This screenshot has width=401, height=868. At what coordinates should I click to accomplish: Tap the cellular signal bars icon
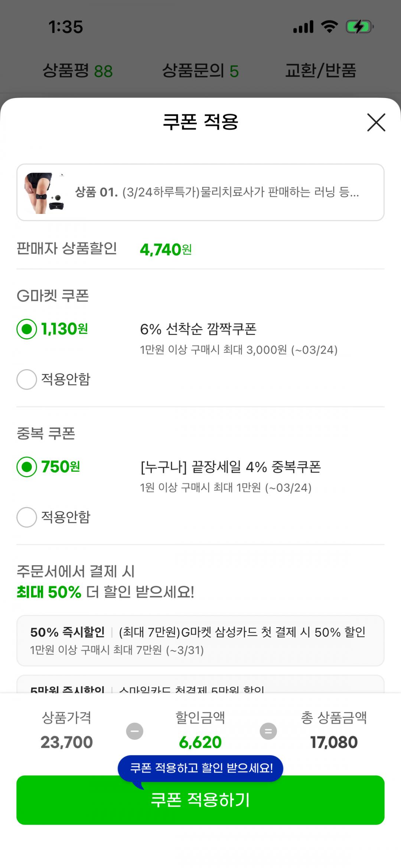303,27
